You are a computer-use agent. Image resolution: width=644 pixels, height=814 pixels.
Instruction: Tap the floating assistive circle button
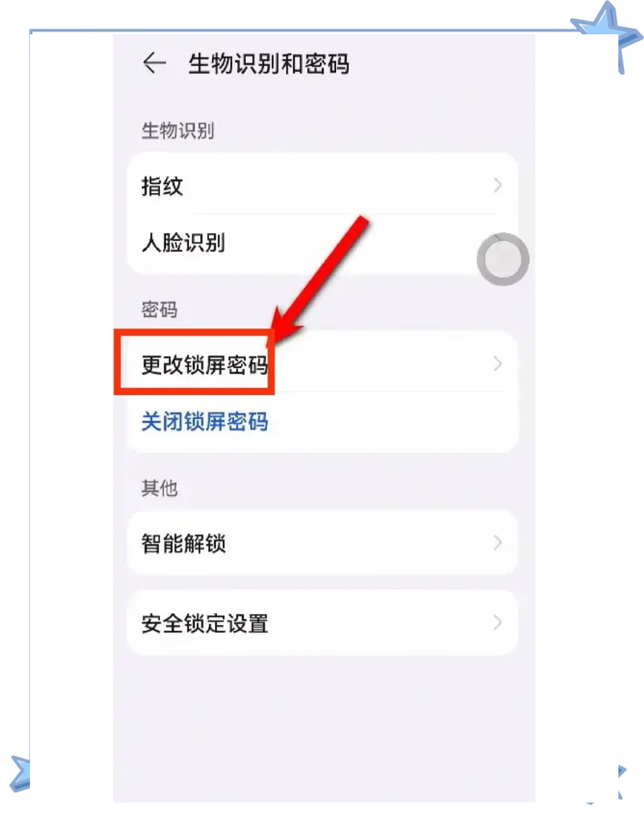[x=502, y=259]
